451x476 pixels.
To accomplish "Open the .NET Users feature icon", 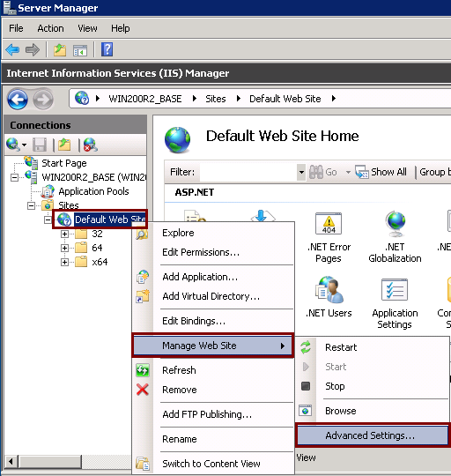I will [x=329, y=296].
